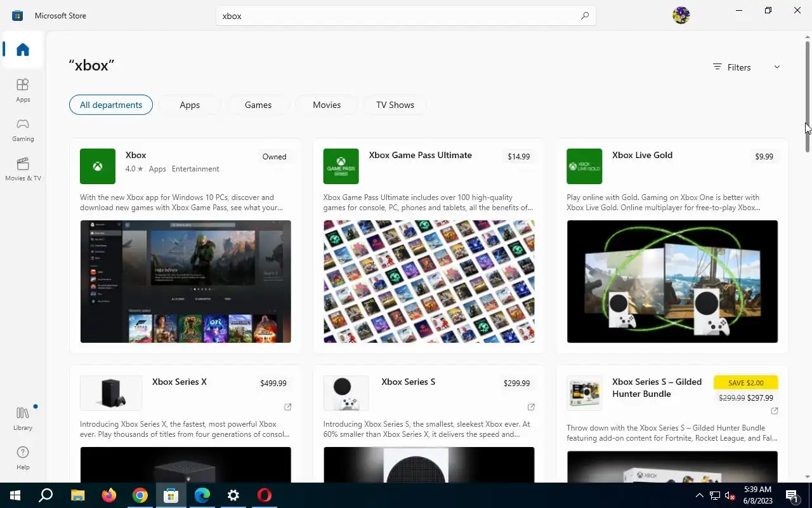The image size is (812, 508).
Task: Open Settings gear on taskbar
Action: (233, 495)
